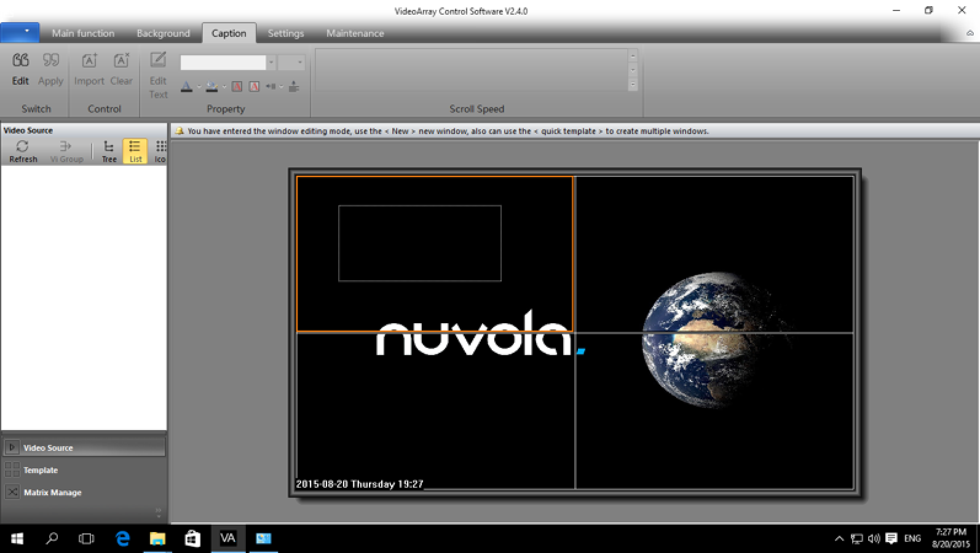Open Task View on the taskbar

point(87,539)
